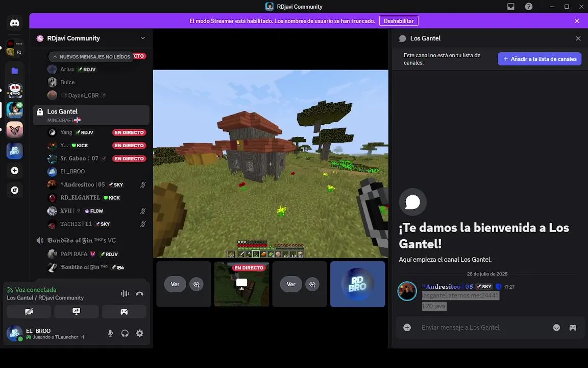
Task: Explore discoverable servers compass icon
Action: [15, 190]
